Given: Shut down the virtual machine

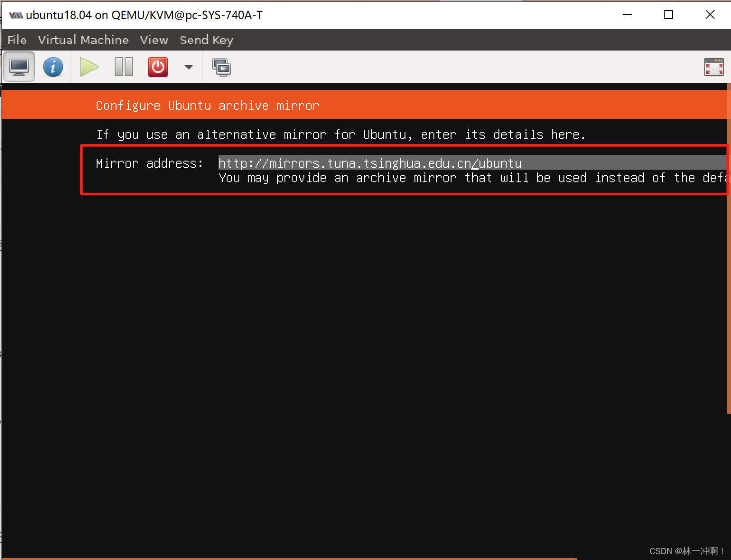Looking at the screenshot, I should (x=157, y=66).
